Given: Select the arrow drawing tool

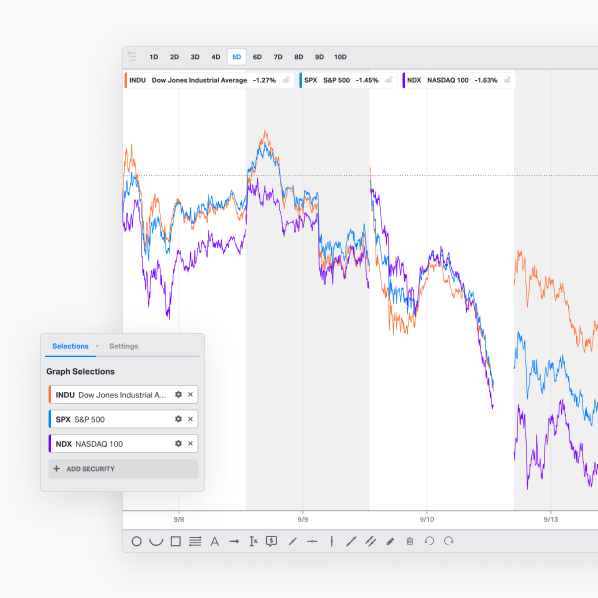Looking at the screenshot, I should click(234, 541).
